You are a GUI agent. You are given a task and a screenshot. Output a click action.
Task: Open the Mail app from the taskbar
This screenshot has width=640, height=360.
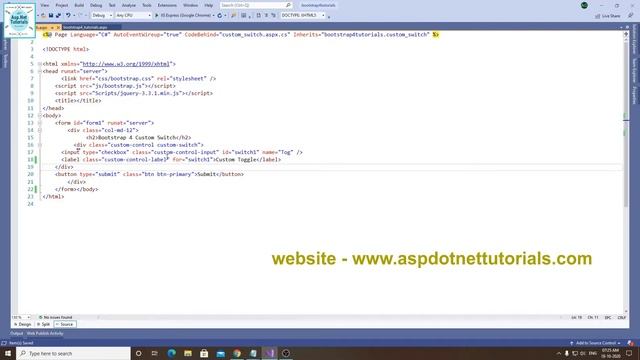220,353
